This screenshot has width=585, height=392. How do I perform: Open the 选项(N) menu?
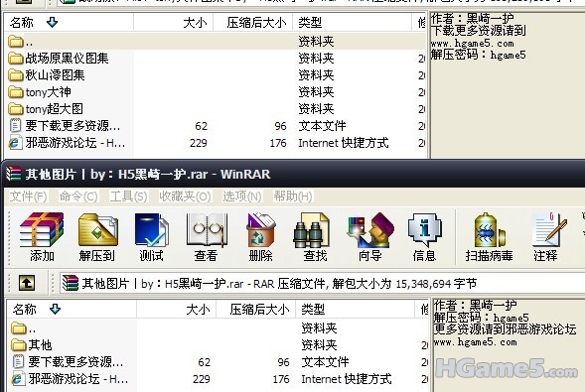tap(242, 196)
